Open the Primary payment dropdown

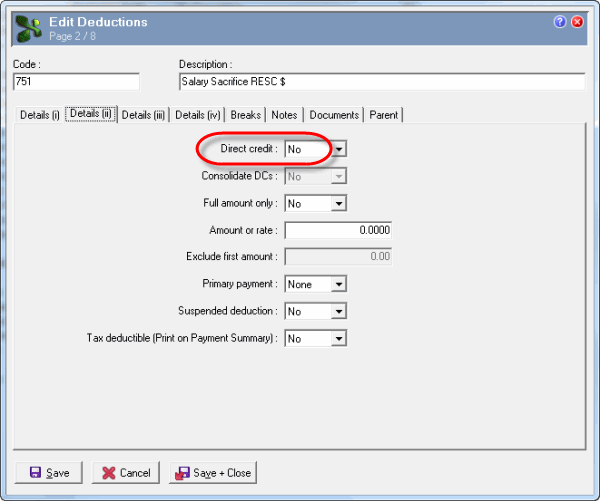coord(339,284)
